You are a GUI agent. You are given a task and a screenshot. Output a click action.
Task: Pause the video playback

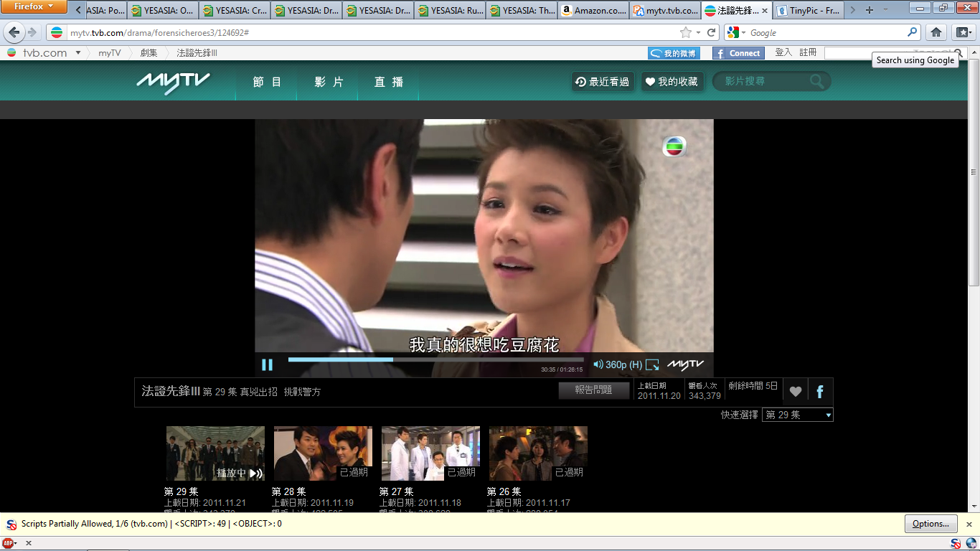point(267,364)
